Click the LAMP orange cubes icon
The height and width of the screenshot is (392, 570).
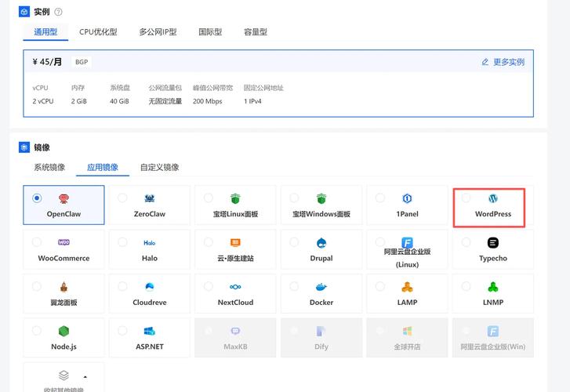point(407,287)
